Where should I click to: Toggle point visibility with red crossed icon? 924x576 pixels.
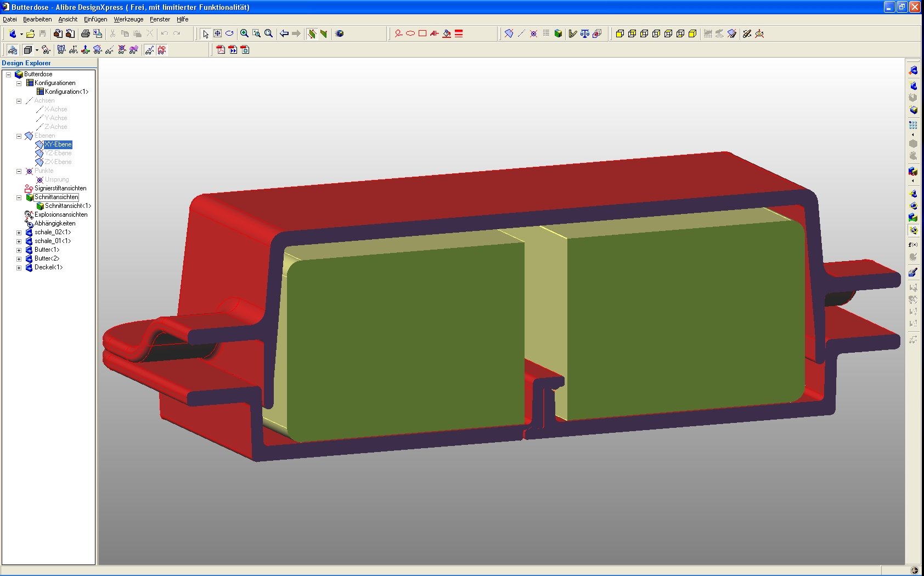point(122,50)
